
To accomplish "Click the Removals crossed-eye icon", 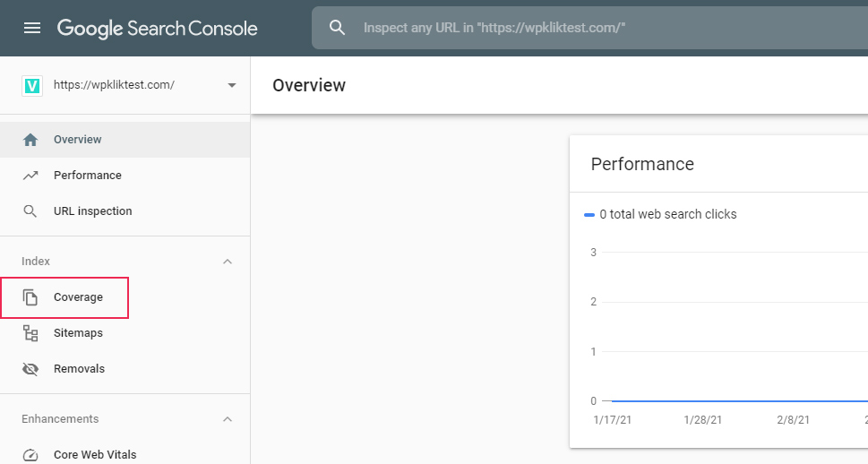I will [x=30, y=369].
